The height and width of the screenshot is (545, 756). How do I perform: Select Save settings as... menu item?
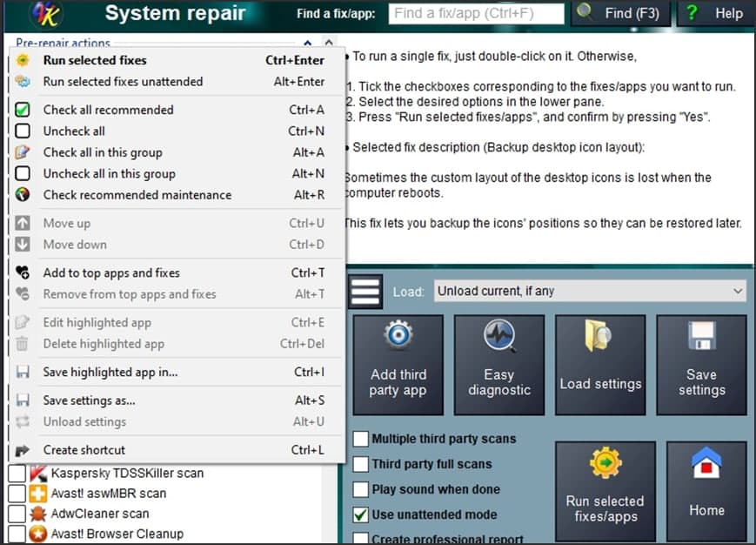[90, 400]
